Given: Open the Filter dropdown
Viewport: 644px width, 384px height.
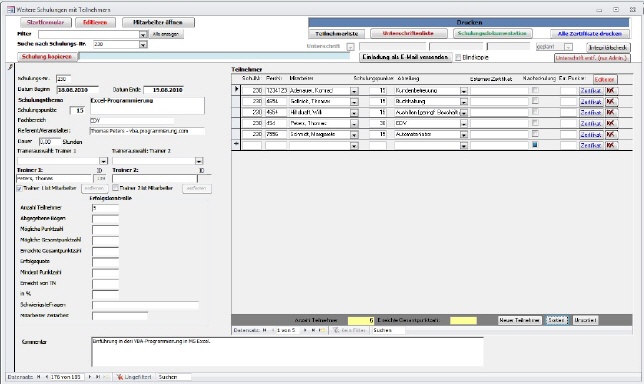Looking at the screenshot, I should (x=143, y=34).
